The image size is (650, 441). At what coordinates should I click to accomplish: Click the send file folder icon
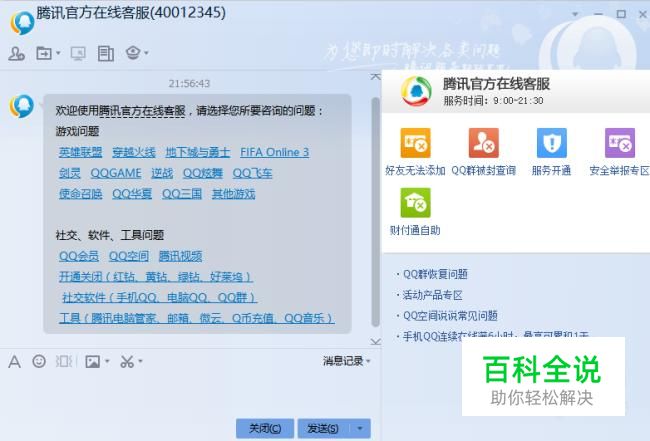coord(44,53)
